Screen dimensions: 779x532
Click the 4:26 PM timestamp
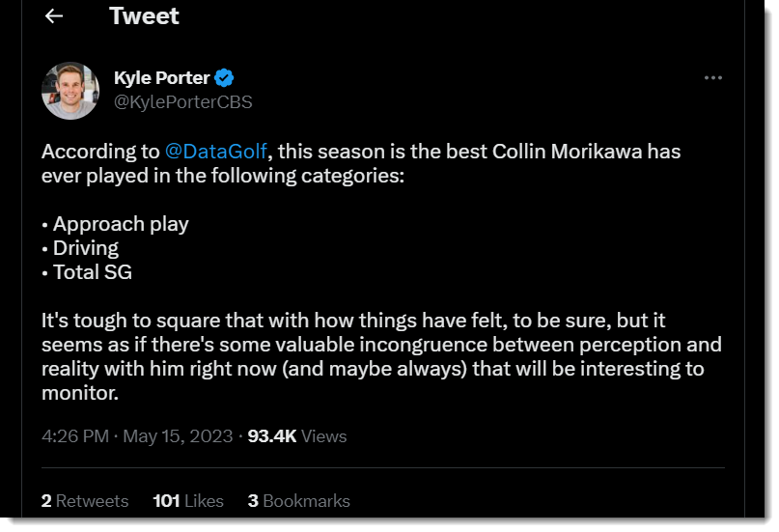coord(75,436)
